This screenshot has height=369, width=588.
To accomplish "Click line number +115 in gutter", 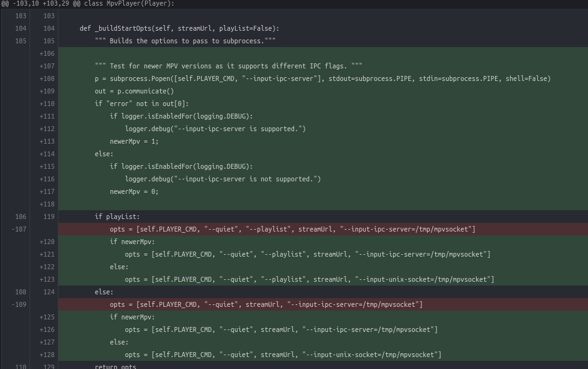I will coord(47,167).
